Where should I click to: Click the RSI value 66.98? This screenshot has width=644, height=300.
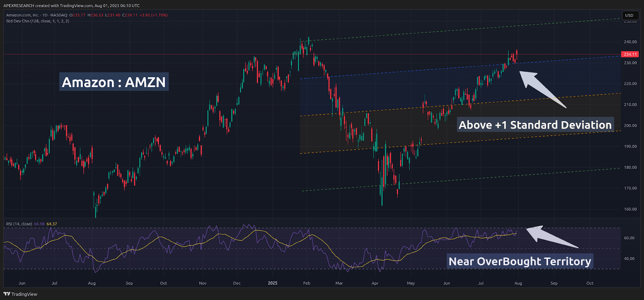point(39,224)
